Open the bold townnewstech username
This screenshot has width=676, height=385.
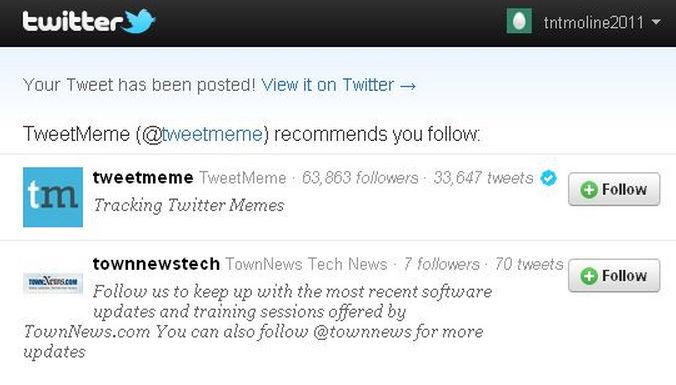point(156,263)
